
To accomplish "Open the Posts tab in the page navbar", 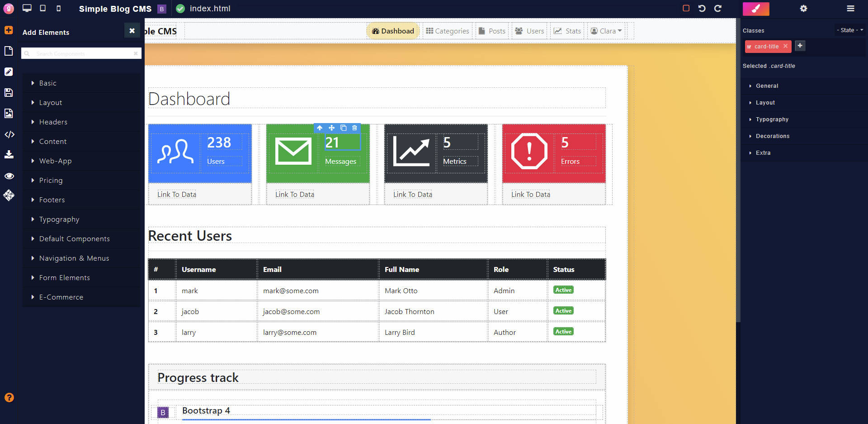I will (492, 31).
